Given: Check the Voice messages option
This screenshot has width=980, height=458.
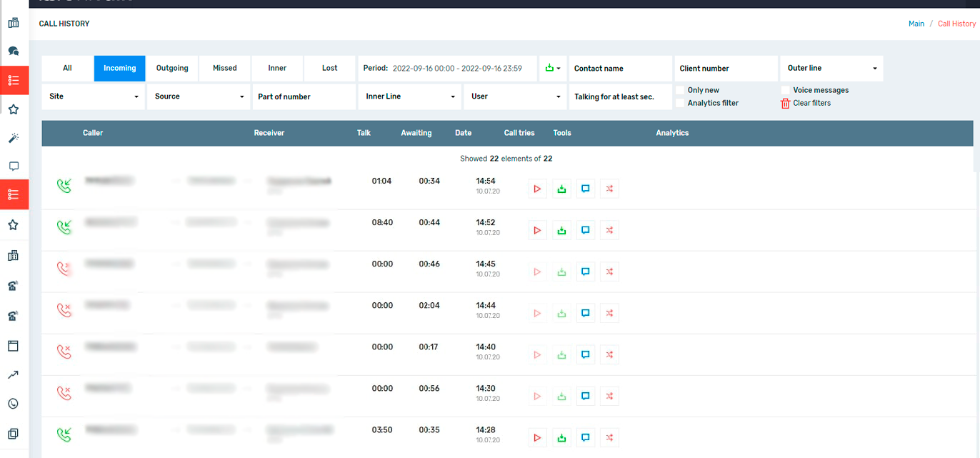Looking at the screenshot, I should 786,89.
